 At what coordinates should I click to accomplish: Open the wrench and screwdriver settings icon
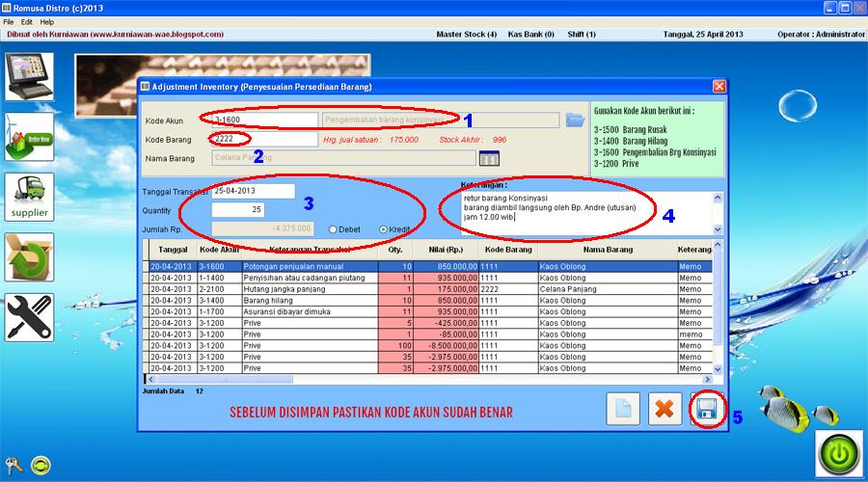point(29,318)
